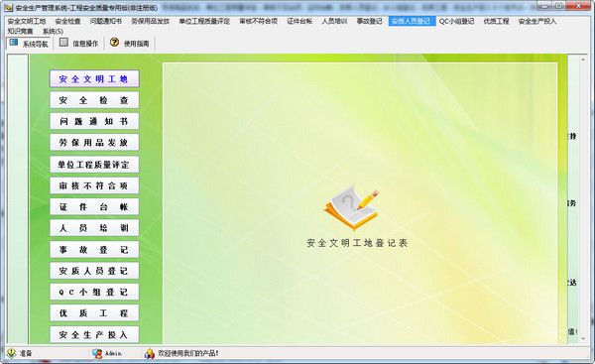Click the notebook and pencil icon
Image resolution: width=595 pixels, height=364 pixels.
click(x=352, y=209)
